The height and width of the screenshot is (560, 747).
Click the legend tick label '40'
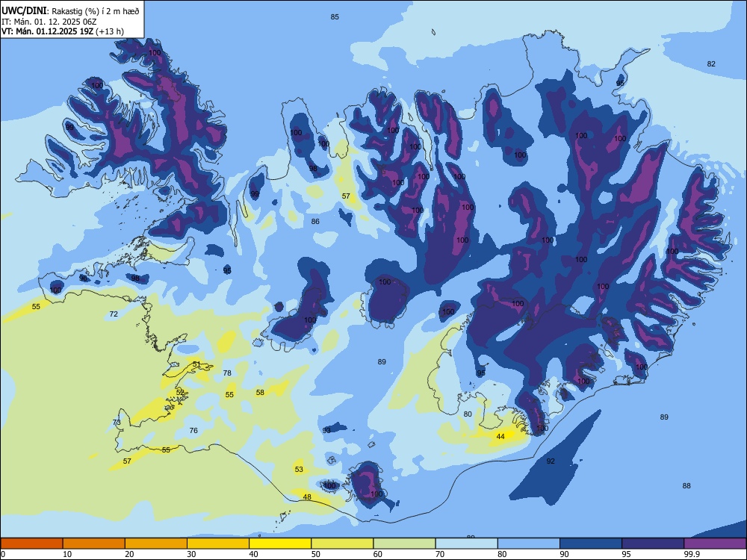click(254, 554)
